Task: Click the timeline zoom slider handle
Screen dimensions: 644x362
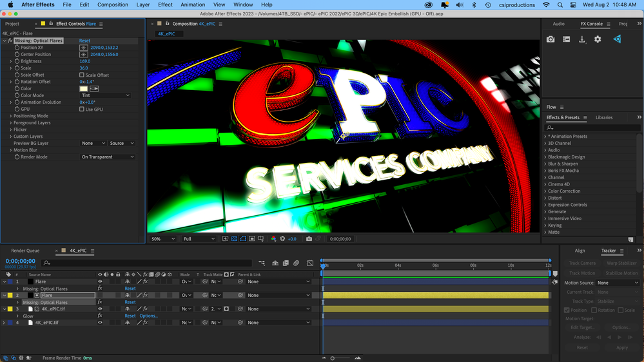Action: (332, 358)
